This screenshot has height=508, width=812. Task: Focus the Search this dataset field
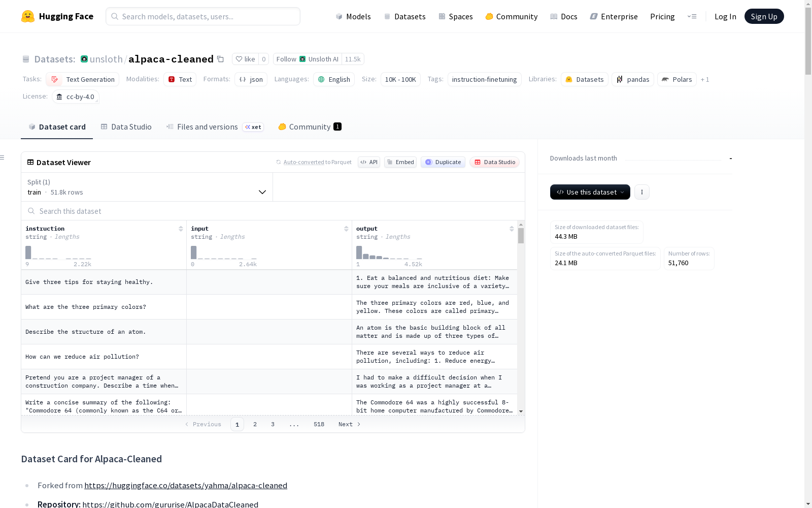[273, 211]
